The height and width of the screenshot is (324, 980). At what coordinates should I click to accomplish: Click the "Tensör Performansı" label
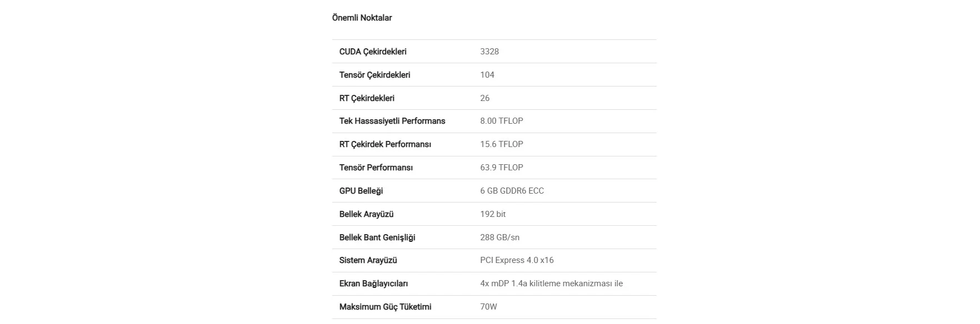[376, 168]
